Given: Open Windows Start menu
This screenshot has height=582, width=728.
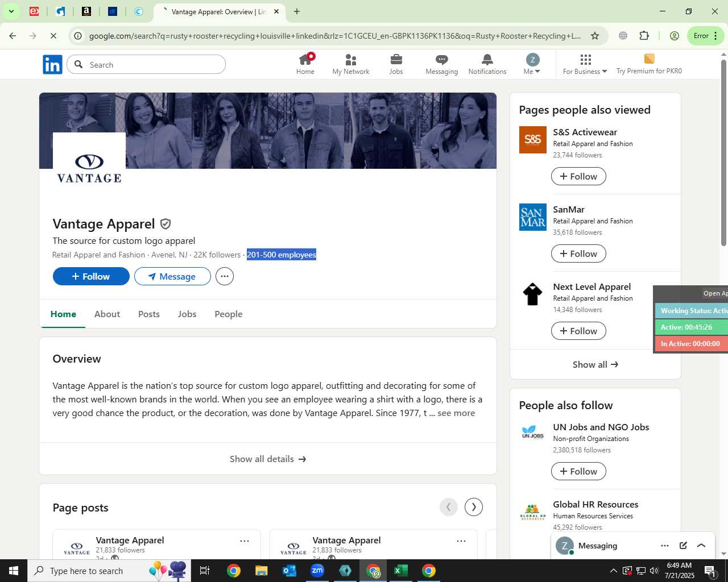Looking at the screenshot, I should tap(14, 571).
